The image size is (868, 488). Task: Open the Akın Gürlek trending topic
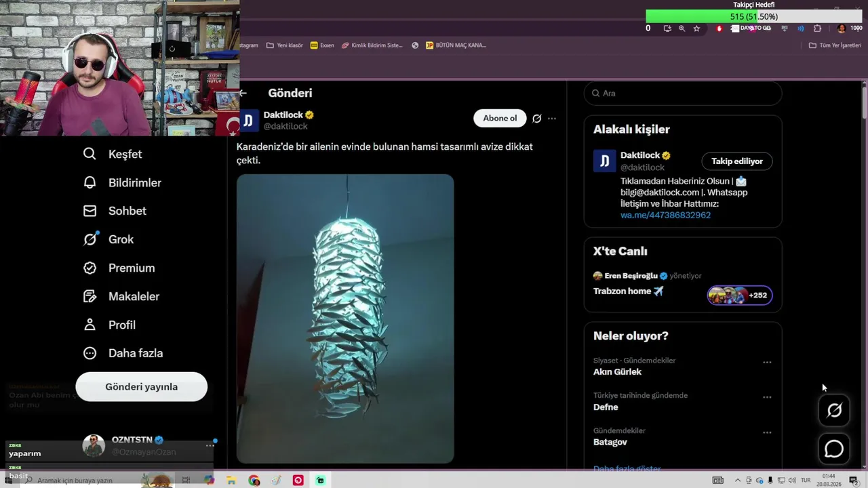pos(617,371)
